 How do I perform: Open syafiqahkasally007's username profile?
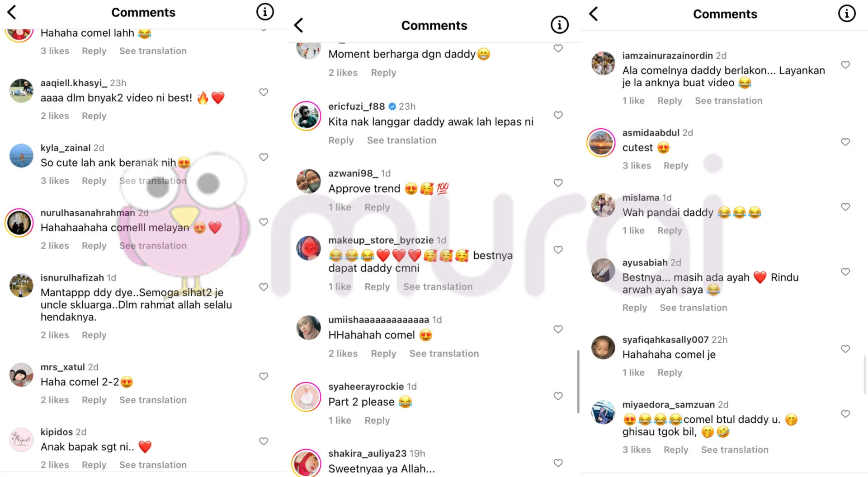click(x=665, y=340)
